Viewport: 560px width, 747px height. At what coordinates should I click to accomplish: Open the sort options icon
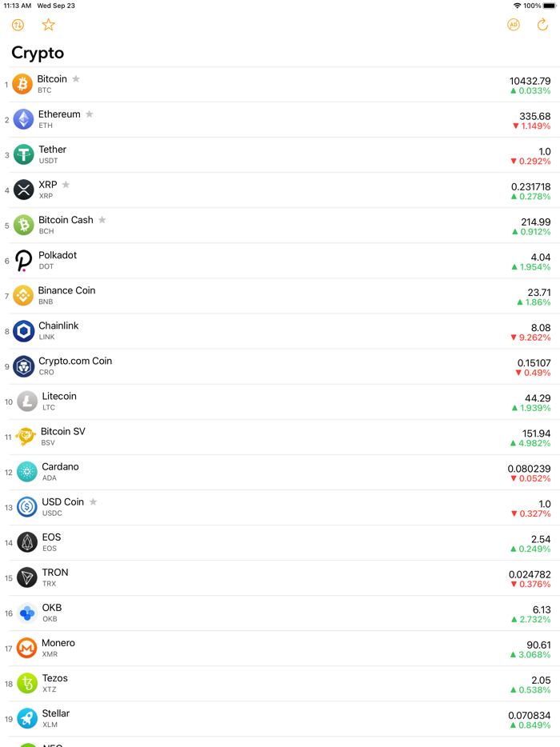[17, 25]
